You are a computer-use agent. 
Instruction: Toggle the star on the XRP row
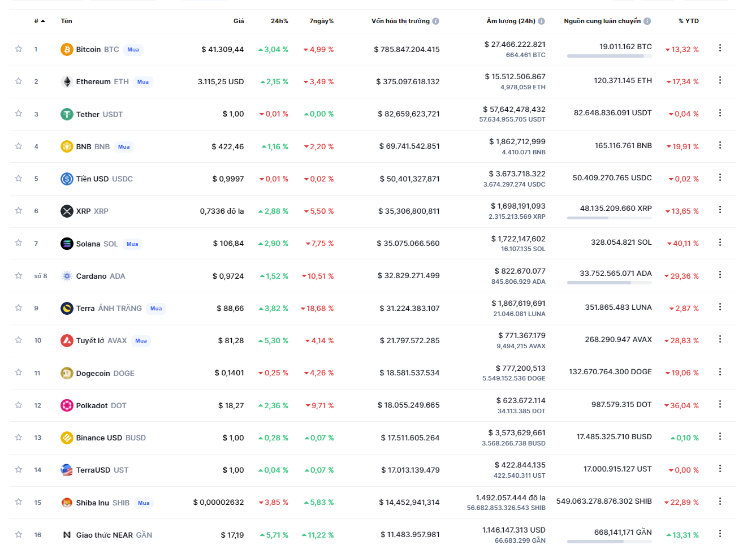(19, 210)
